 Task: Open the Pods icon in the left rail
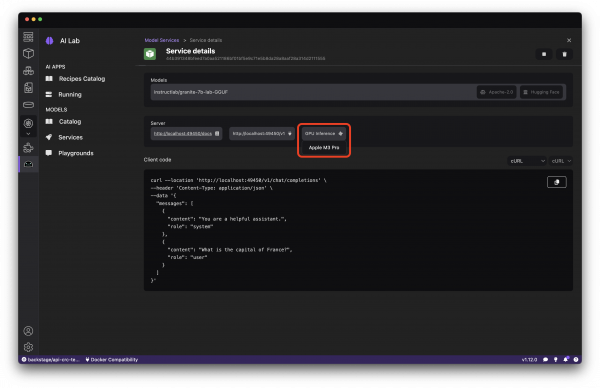click(x=28, y=71)
